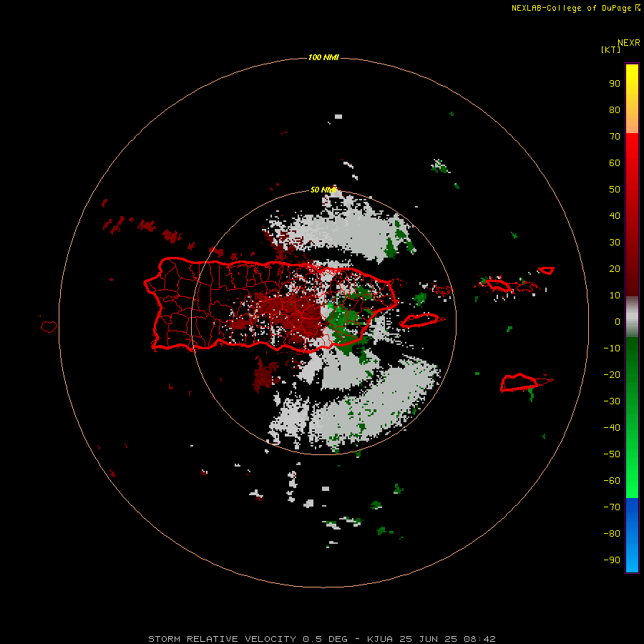Screen dimensions: 644x644
Task: Click the -20 value on velocity scale
Action: click(612, 374)
